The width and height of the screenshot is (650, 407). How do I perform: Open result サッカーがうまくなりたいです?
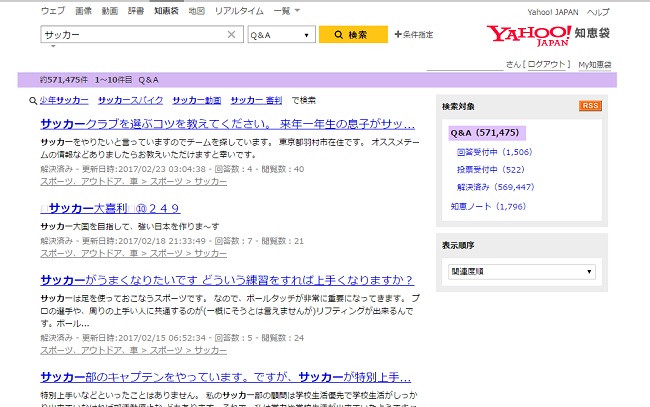click(227, 280)
